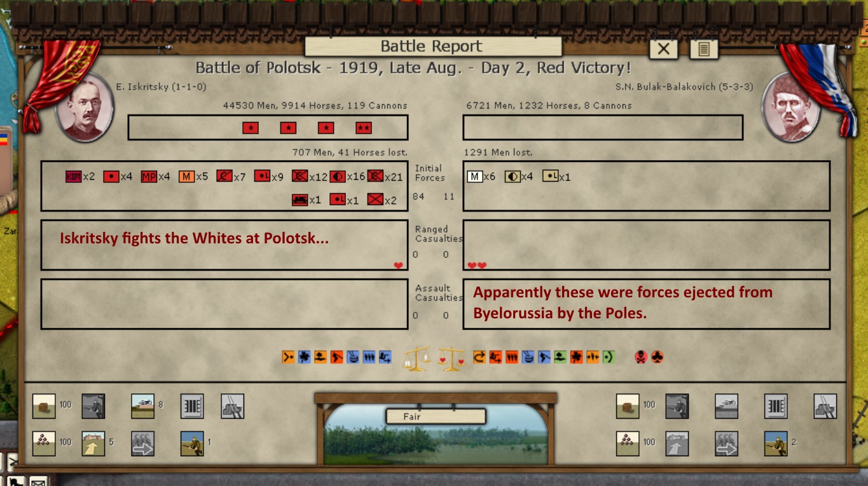Click the pink skull and crossbones icon
The image size is (868, 486).
(640, 357)
